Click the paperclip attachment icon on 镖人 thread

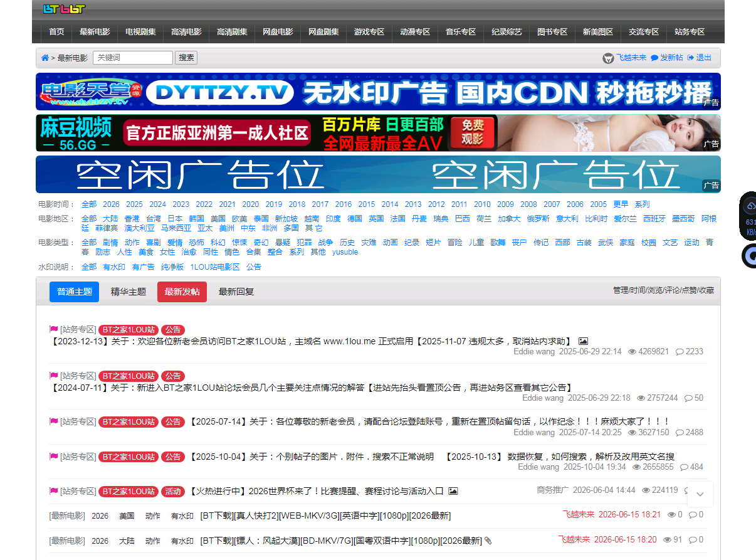488,541
